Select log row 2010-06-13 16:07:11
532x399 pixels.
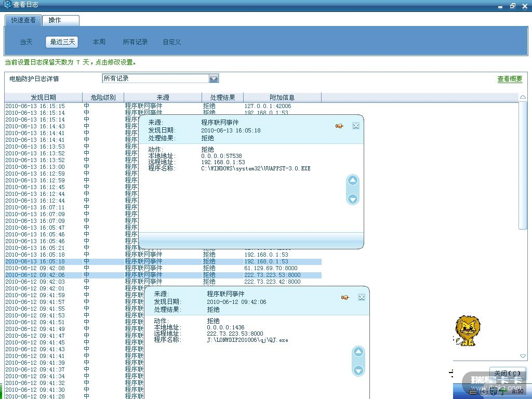(72, 207)
